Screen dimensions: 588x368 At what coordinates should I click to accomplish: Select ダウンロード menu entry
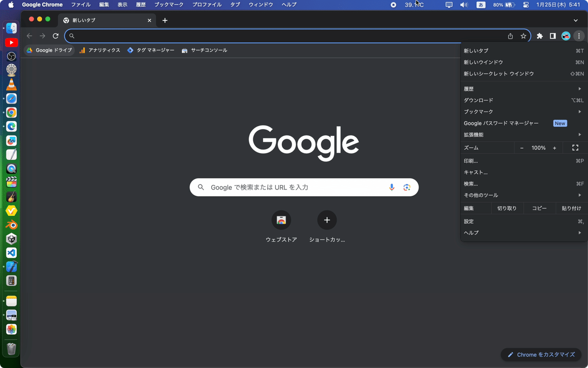[x=524, y=100]
